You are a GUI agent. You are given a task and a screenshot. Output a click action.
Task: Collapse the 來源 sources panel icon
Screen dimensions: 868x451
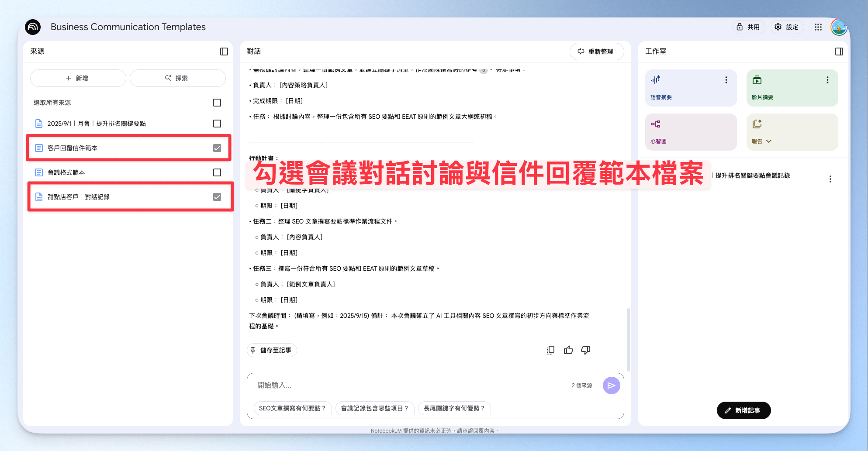[224, 52]
